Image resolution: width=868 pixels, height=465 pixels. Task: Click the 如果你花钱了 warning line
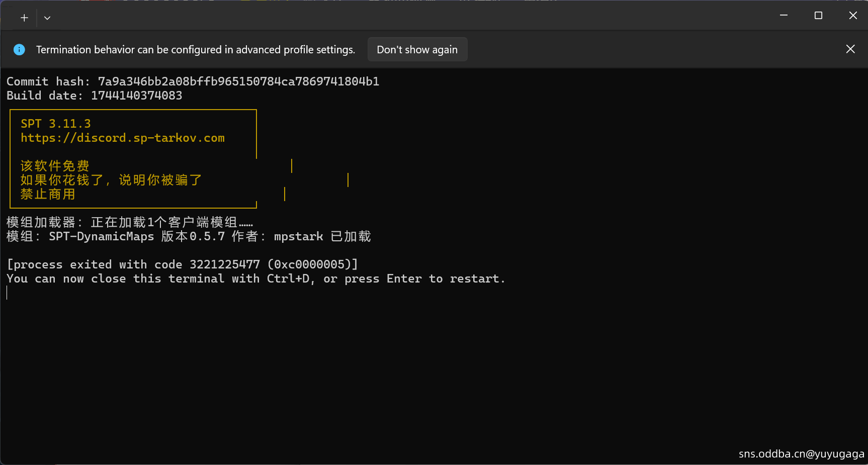111,180
